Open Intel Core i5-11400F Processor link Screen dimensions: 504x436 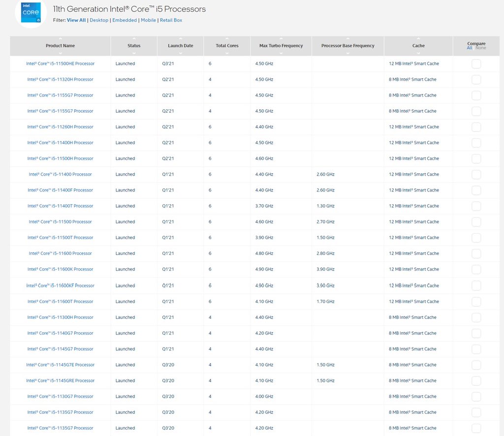tap(60, 190)
